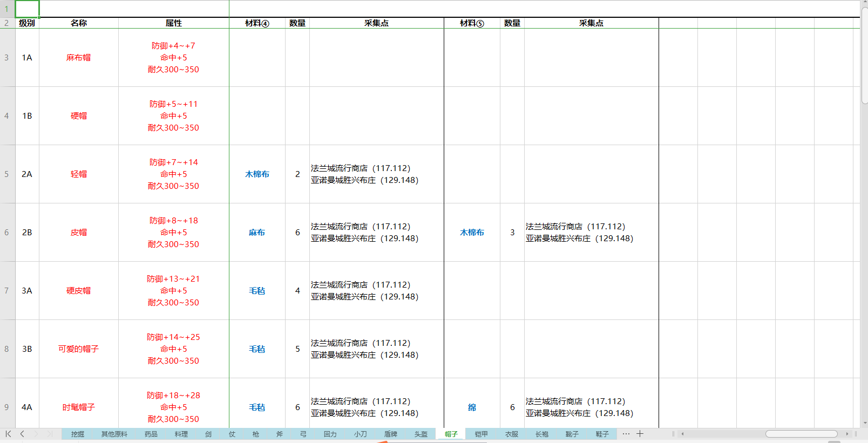The height and width of the screenshot is (443, 868).
Task: Go to the previous sheet tab
Action: tap(22, 434)
